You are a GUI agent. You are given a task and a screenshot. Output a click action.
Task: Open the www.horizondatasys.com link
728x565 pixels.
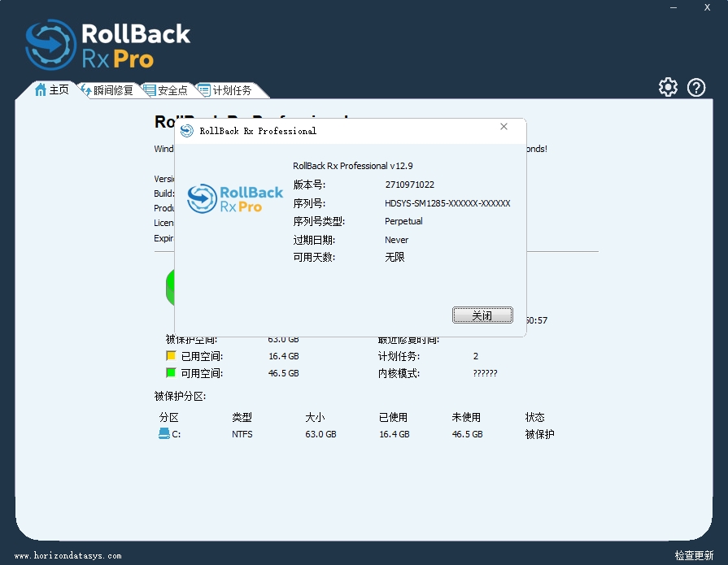tap(68, 555)
